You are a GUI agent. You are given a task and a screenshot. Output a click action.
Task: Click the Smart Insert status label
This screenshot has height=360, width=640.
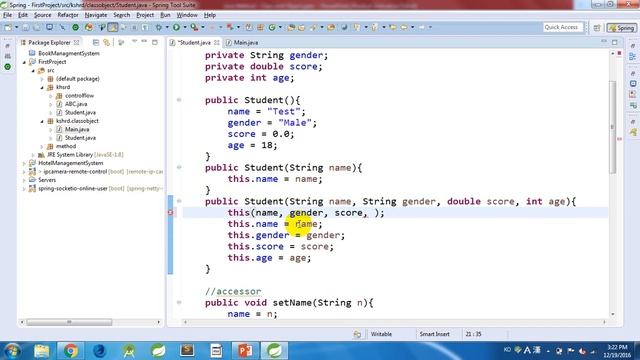(434, 334)
